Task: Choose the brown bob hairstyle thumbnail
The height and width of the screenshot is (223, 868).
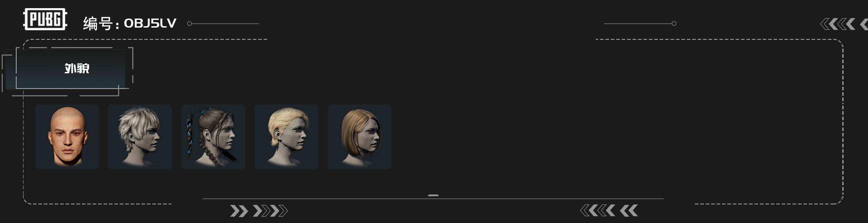Action: [359, 137]
